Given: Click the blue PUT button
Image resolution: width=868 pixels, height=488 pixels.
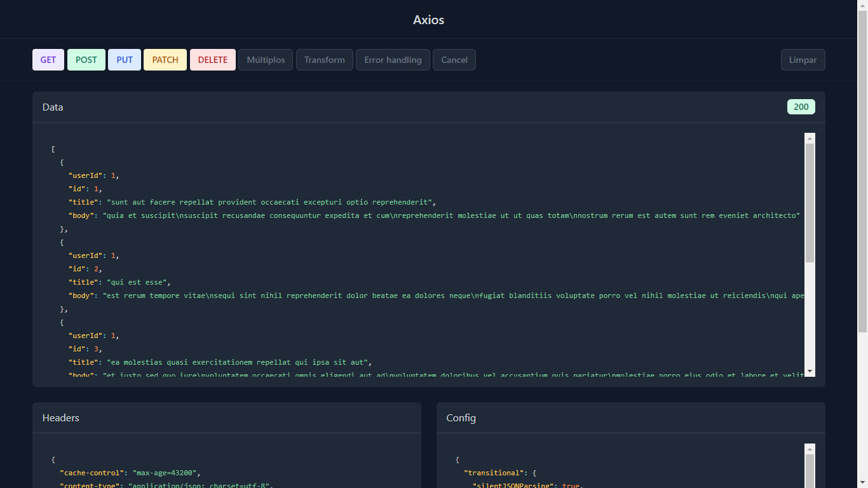Looking at the screenshot, I should 125,60.
